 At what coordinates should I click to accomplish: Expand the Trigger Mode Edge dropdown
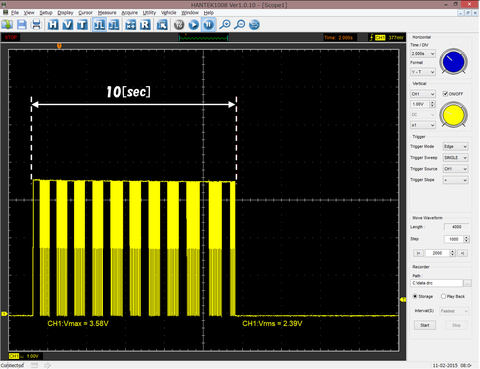[x=455, y=146]
